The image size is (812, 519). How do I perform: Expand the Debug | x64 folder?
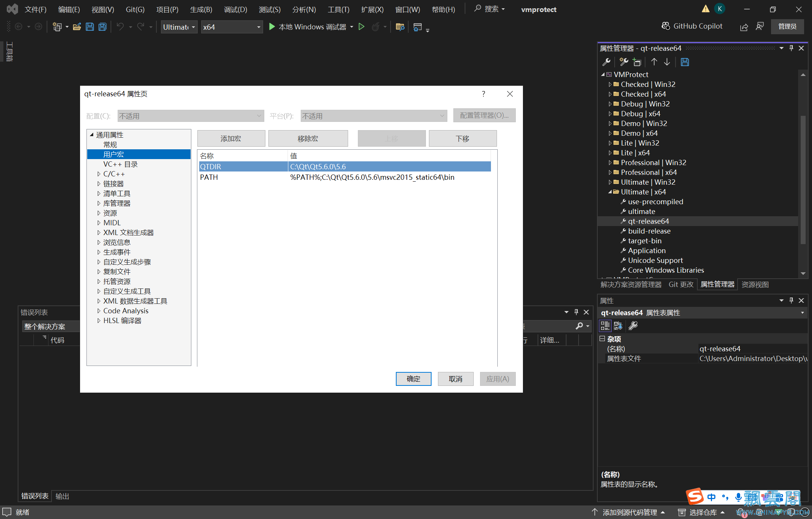610,114
